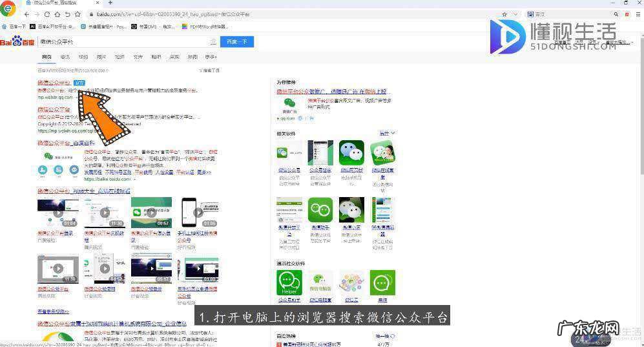Image resolution: width=644 pixels, height=347 pixels.
Task: Click the browser address bar URL
Action: click(x=173, y=14)
